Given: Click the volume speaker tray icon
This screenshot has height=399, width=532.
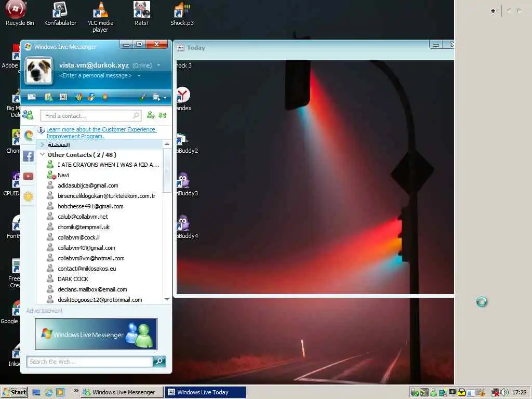Looking at the screenshot, I should pos(504,393).
